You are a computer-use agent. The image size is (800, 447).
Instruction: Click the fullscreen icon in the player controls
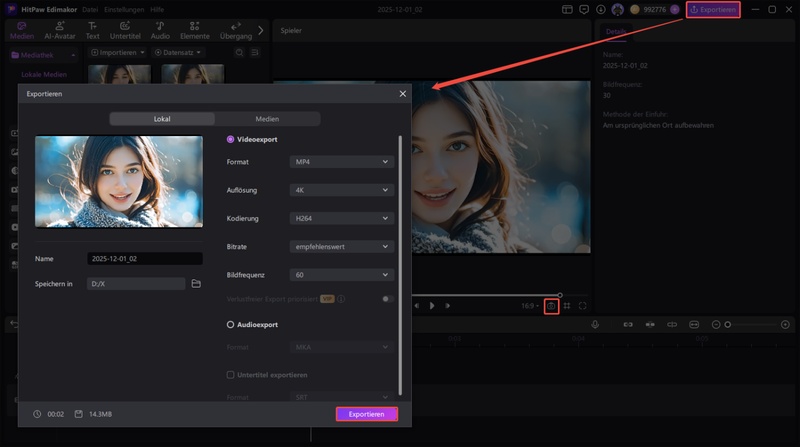pos(582,306)
